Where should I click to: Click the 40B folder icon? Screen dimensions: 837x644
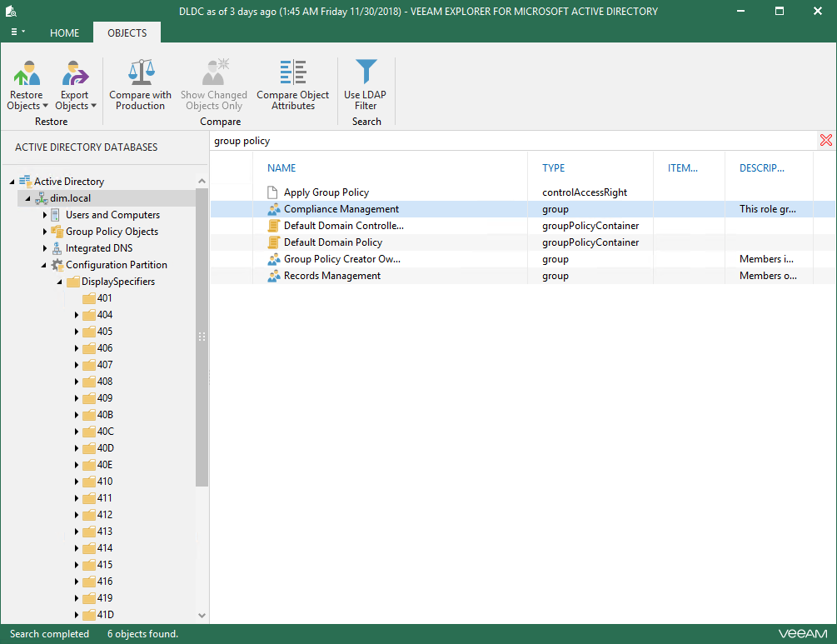click(89, 415)
